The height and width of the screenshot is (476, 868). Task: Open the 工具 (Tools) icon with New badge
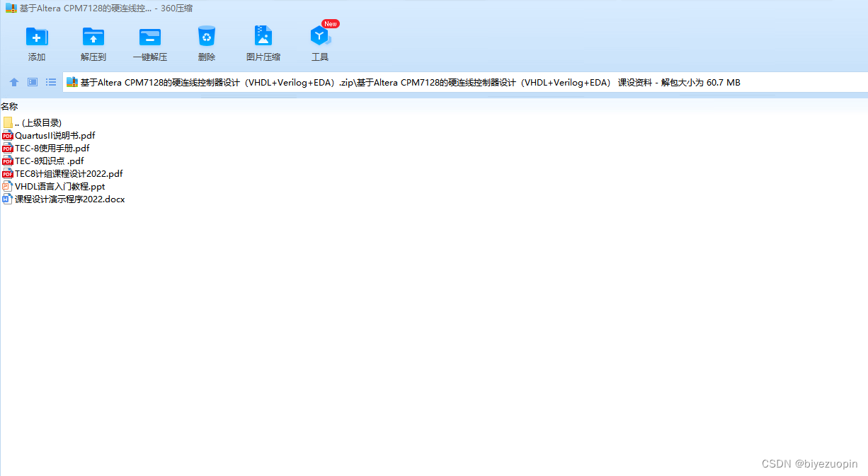pos(320,36)
